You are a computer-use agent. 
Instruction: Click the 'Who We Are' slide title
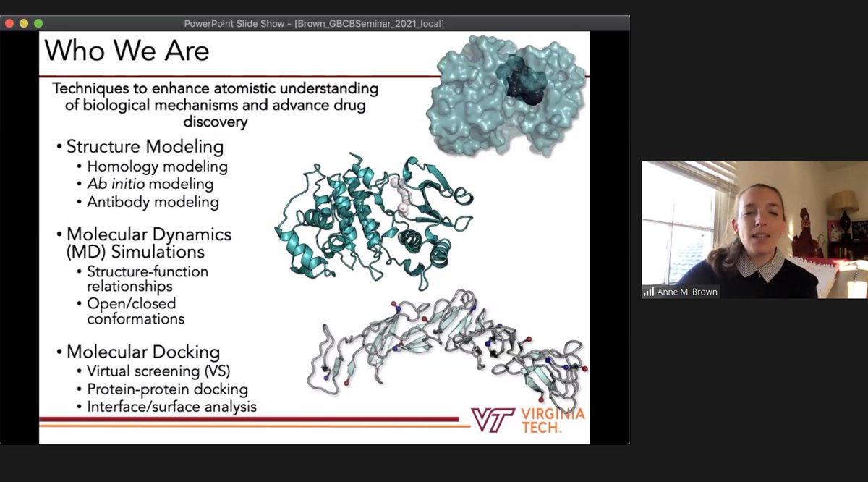coord(127,51)
